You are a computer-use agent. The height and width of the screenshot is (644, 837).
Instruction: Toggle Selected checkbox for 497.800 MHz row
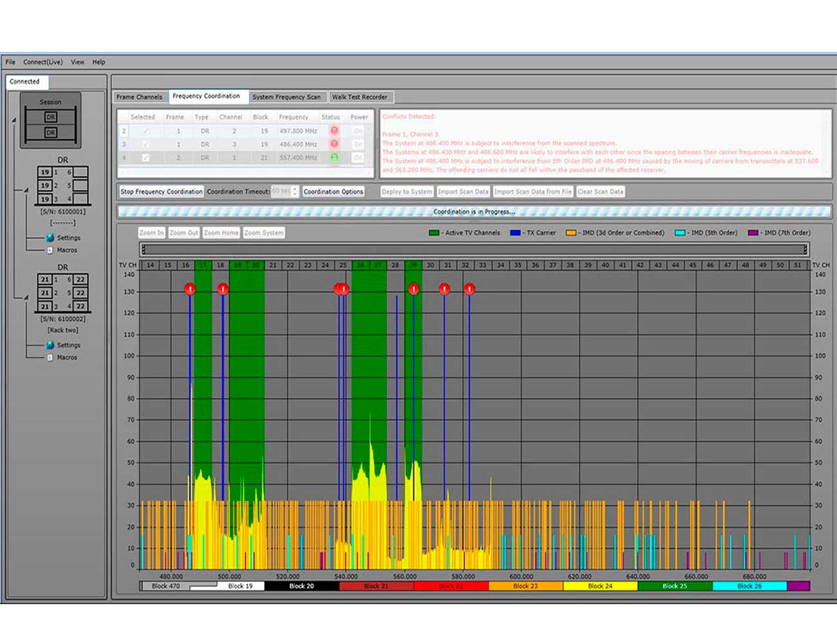[x=146, y=131]
